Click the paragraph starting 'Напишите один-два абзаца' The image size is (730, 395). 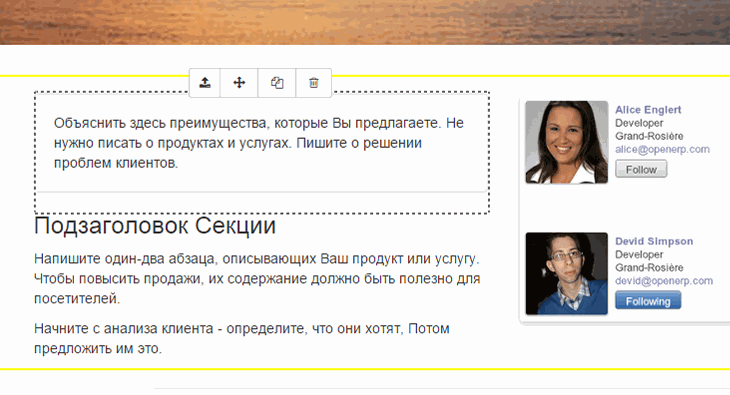point(257,279)
